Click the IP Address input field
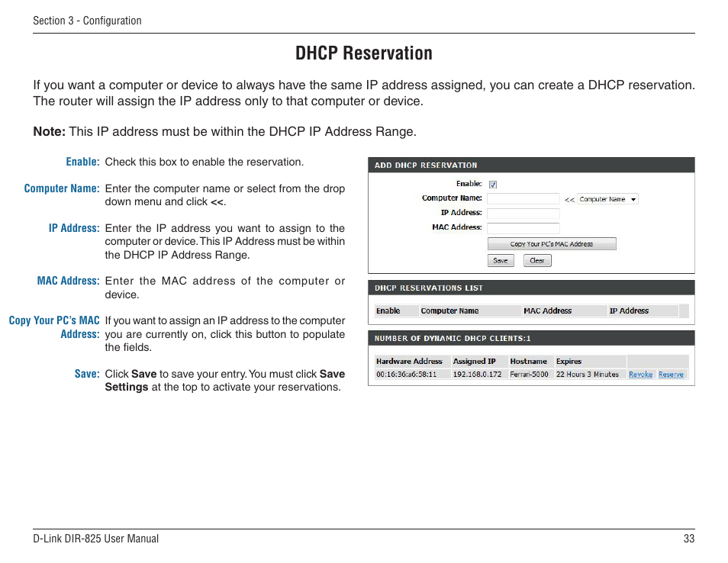The height and width of the screenshot is (563, 728). [523, 214]
